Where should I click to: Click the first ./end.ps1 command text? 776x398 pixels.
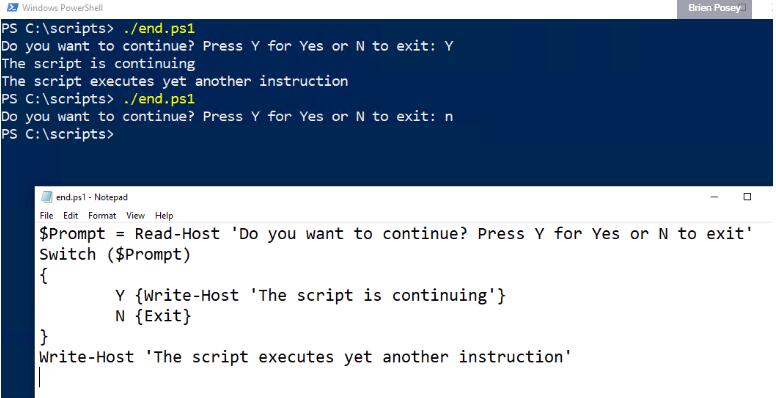click(159, 29)
